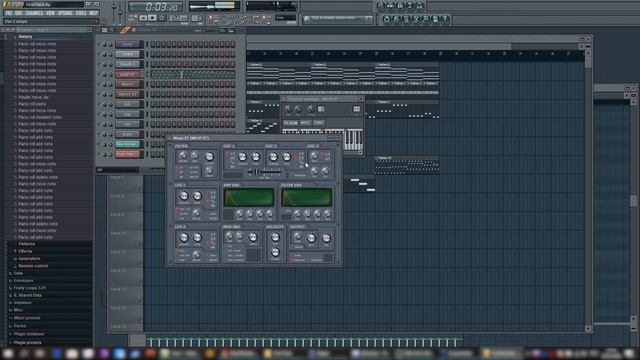The height and width of the screenshot is (360, 640).
Task: Click the AMP ENV green display
Action: (x=249, y=198)
